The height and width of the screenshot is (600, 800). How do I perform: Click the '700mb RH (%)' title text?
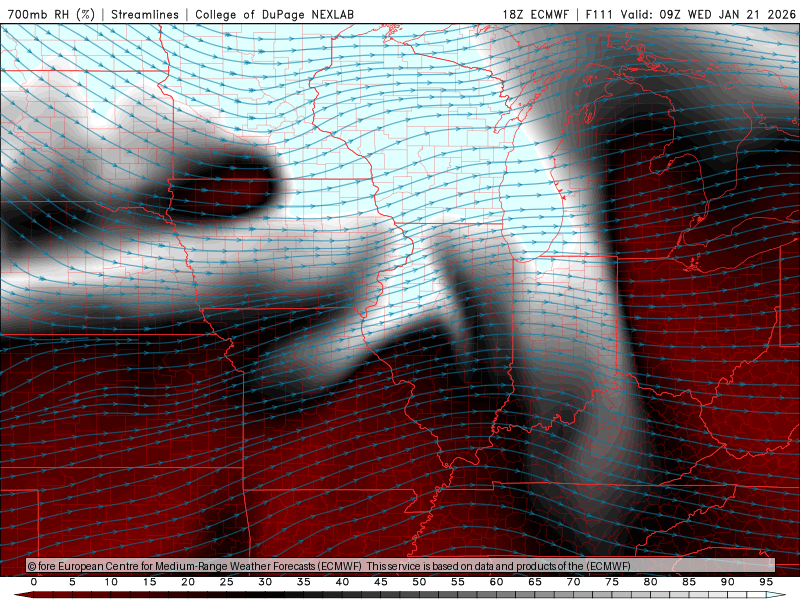coord(51,14)
